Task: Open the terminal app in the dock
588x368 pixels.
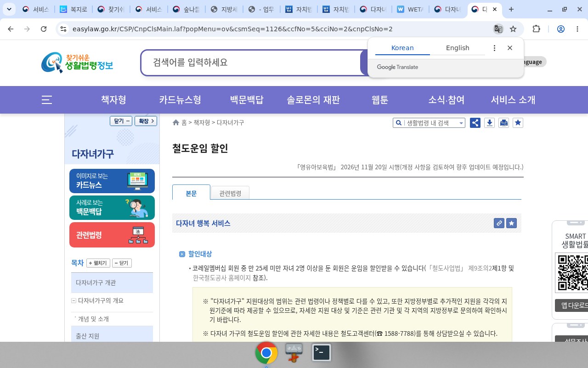Action: point(322,353)
